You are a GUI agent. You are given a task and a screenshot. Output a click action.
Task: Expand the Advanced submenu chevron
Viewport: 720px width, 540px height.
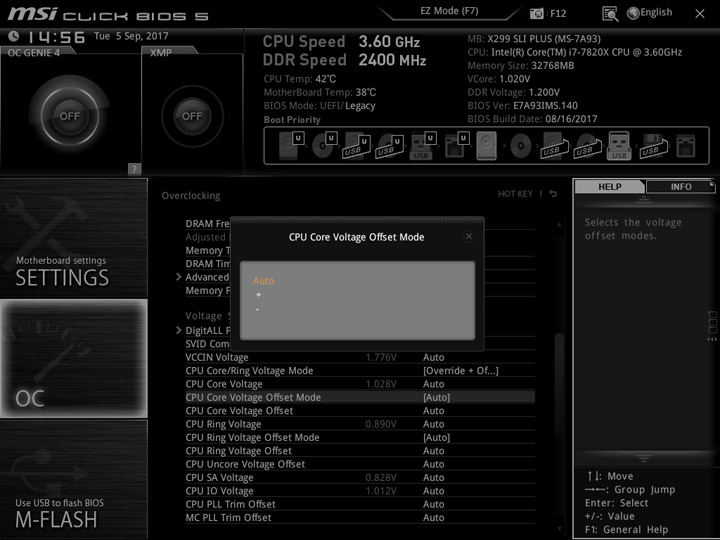pos(179,277)
